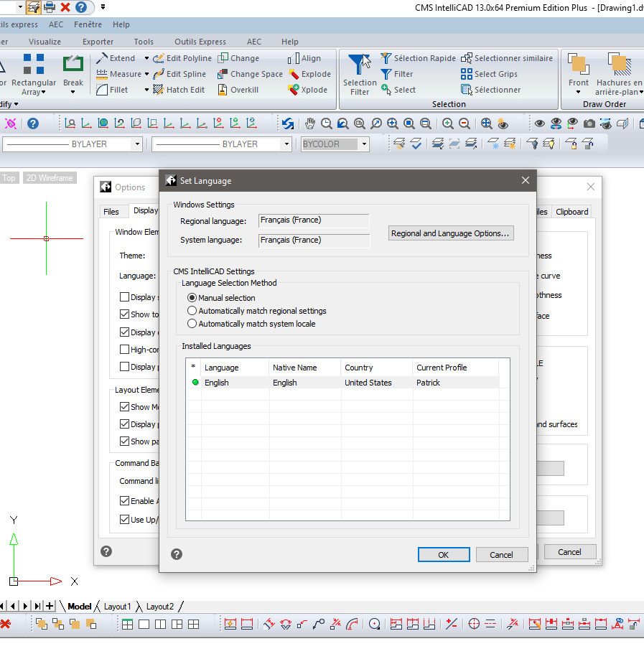This screenshot has height=659, width=644.
Task: Open the Clipboard tab in Options
Action: tap(571, 211)
